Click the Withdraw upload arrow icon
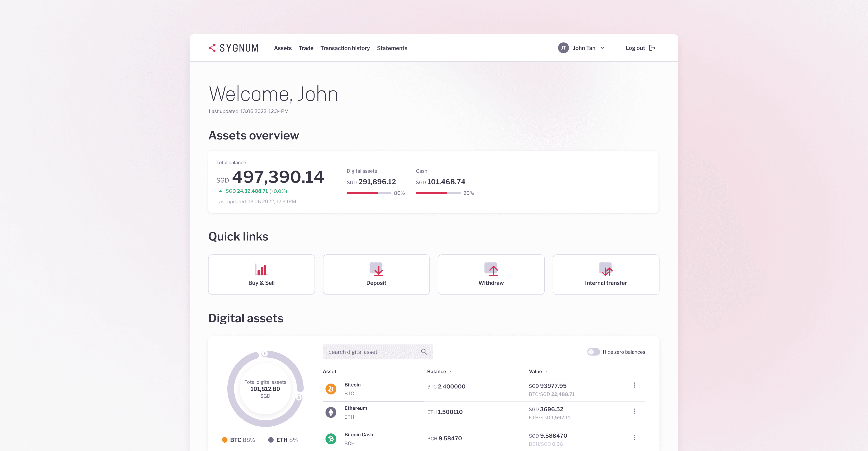 491,269
